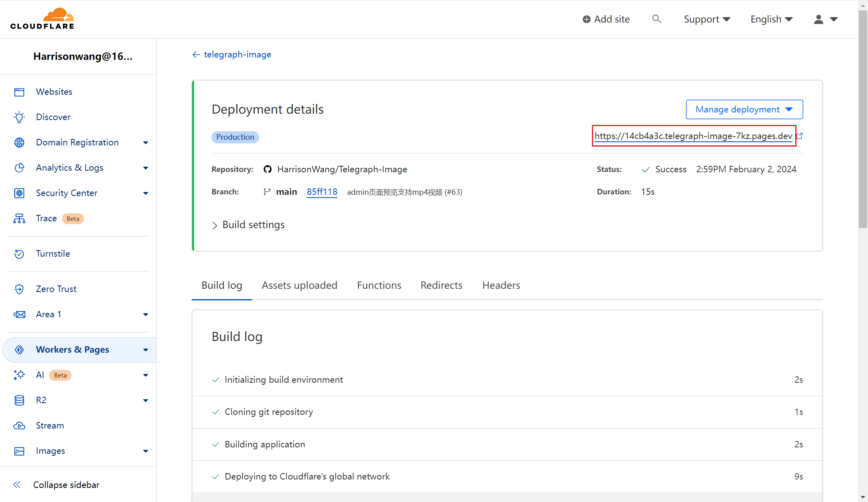
Task: Click the Cloudflare logo
Action: point(42,18)
